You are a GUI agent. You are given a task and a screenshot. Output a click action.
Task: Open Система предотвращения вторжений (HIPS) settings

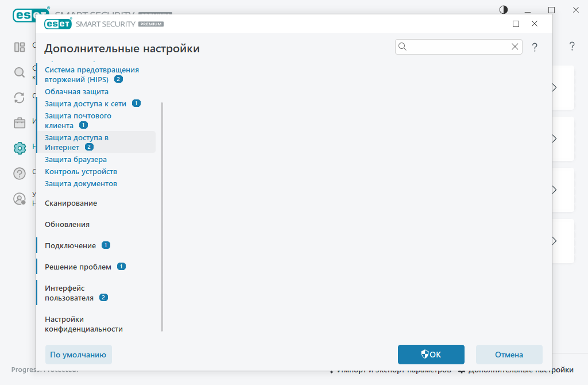click(92, 75)
